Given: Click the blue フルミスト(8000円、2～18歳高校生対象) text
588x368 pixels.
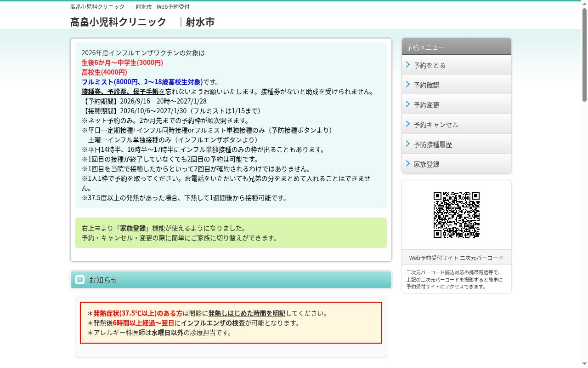Looking at the screenshot, I should (142, 82).
